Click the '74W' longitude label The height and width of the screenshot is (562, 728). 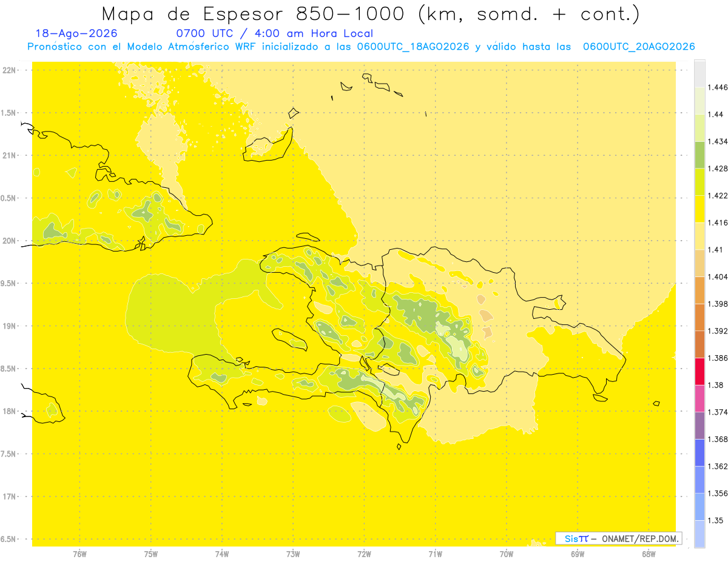222,554
